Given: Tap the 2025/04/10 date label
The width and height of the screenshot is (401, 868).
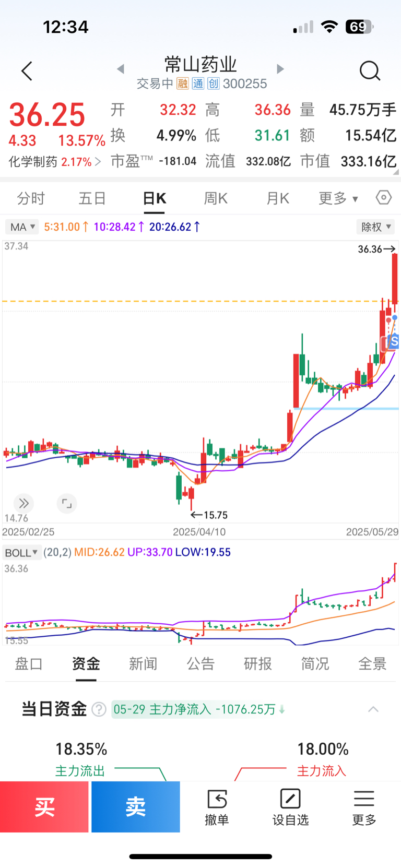Looking at the screenshot, I should tap(199, 532).
